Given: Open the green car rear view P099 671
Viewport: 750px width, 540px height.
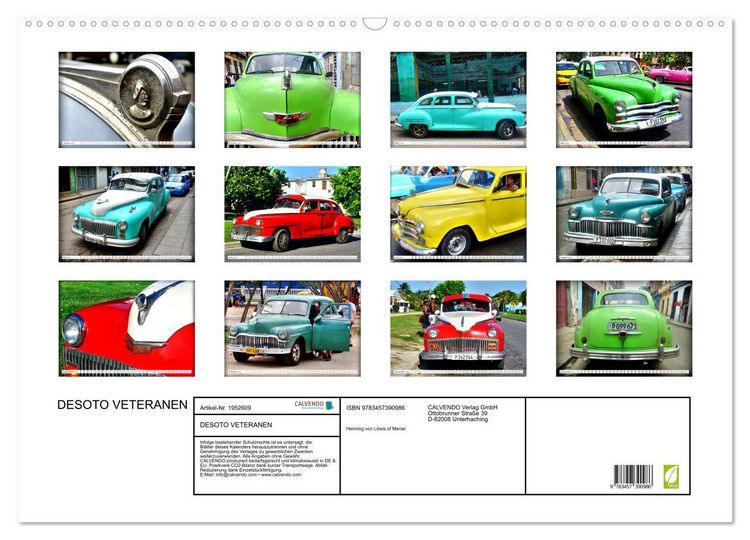Looking at the screenshot, I should pyautogui.click(x=624, y=328).
